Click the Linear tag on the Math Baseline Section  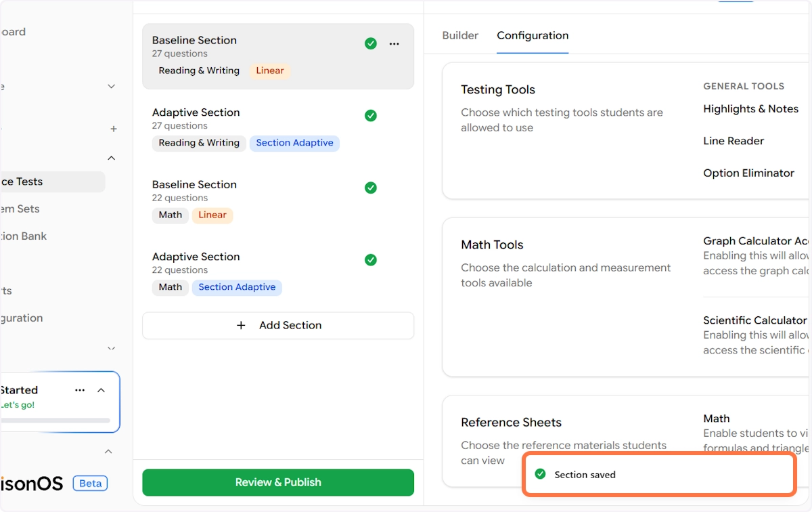click(212, 215)
